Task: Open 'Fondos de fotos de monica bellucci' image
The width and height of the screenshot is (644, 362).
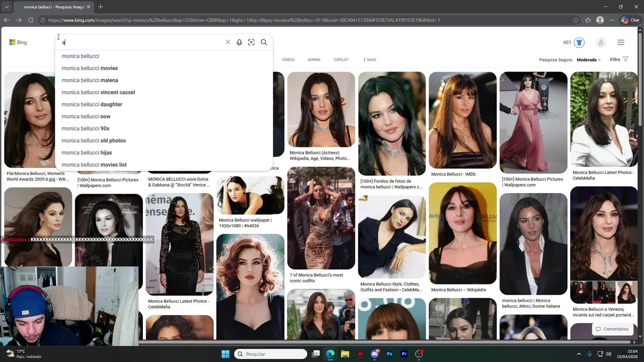Action: pos(392,124)
